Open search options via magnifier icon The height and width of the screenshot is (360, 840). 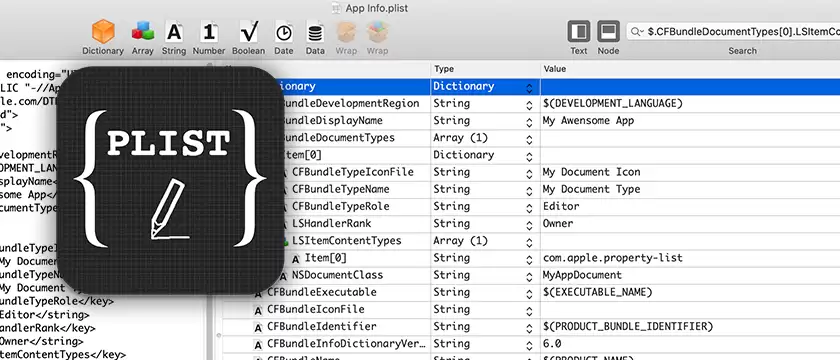[x=636, y=32]
